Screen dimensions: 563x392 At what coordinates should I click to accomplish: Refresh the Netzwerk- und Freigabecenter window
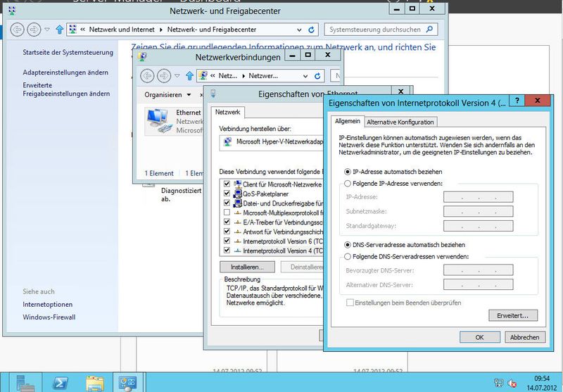click(311, 30)
